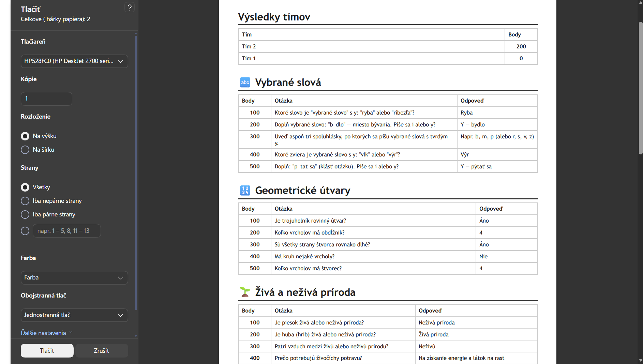Open the HP DeskJet printer dropdown
Viewport: 643px width, 364px height.
(74, 61)
